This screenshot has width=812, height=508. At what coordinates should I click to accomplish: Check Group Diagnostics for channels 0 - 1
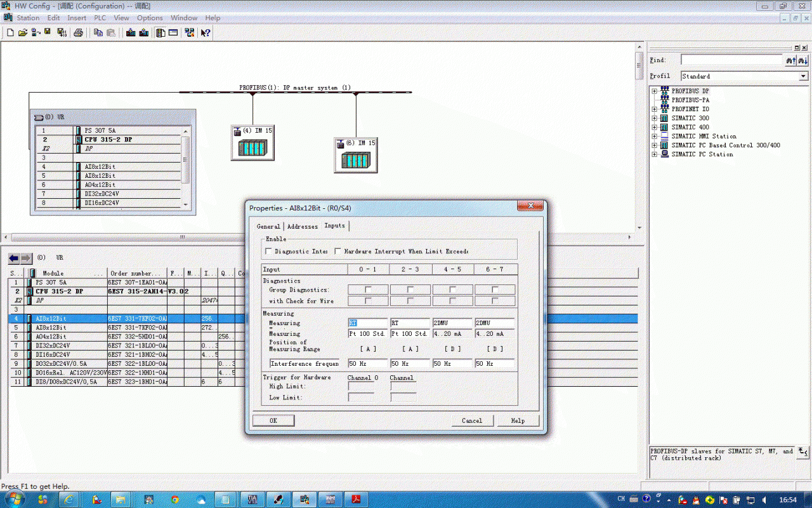pyautogui.click(x=368, y=290)
